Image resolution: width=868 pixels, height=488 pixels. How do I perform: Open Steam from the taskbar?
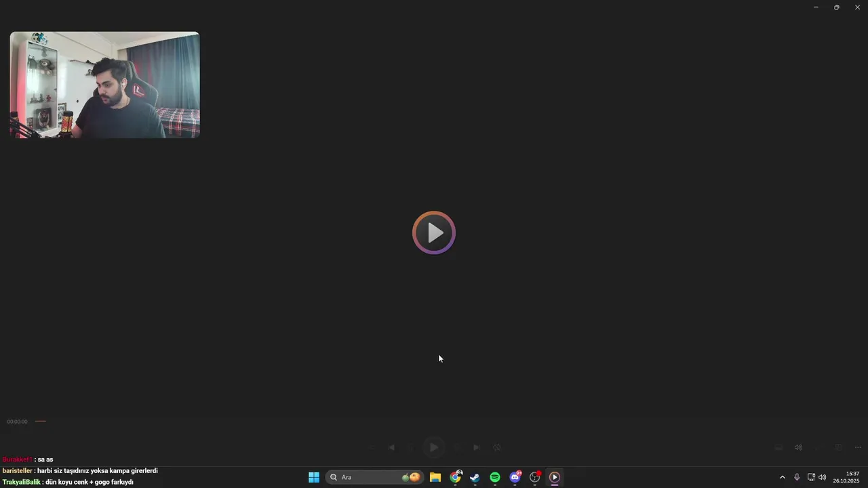point(475,477)
